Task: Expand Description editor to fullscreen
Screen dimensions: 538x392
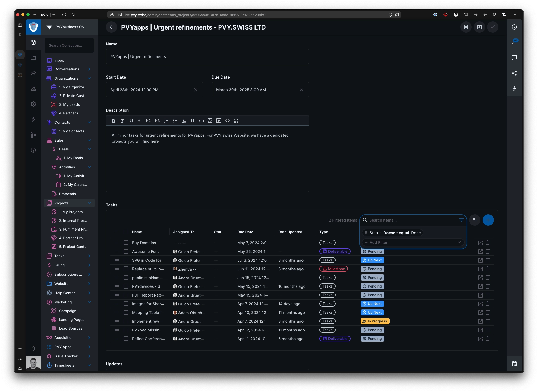Action: [236, 121]
